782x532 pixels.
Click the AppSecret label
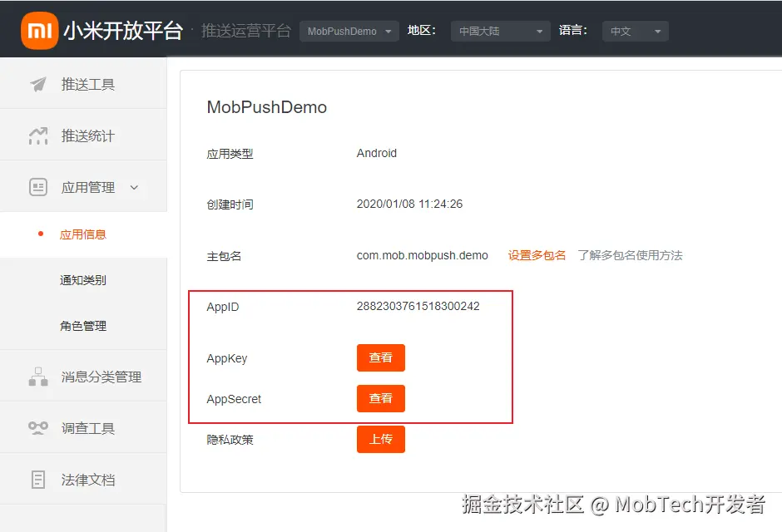[x=234, y=399]
